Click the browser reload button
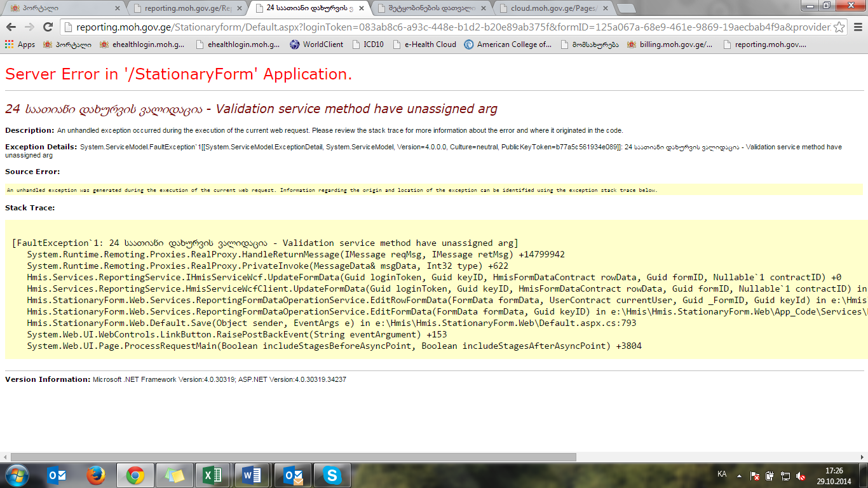 pyautogui.click(x=48, y=27)
